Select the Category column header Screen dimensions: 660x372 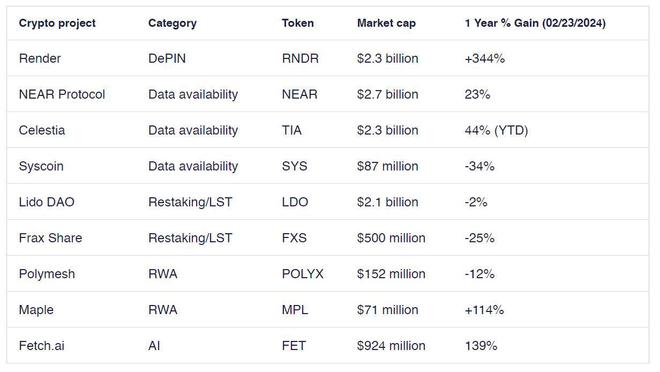[x=172, y=23]
